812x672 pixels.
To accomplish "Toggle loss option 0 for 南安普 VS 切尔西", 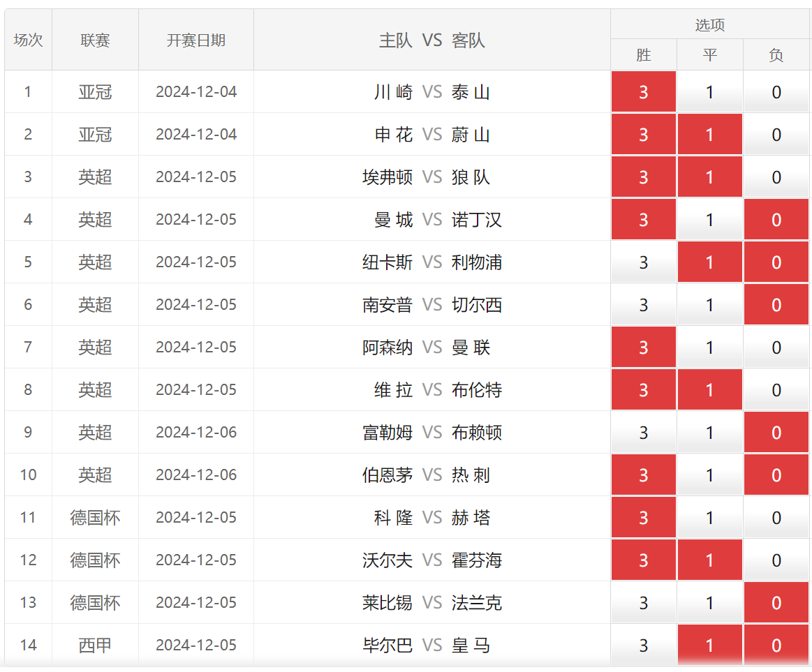I will [x=776, y=304].
